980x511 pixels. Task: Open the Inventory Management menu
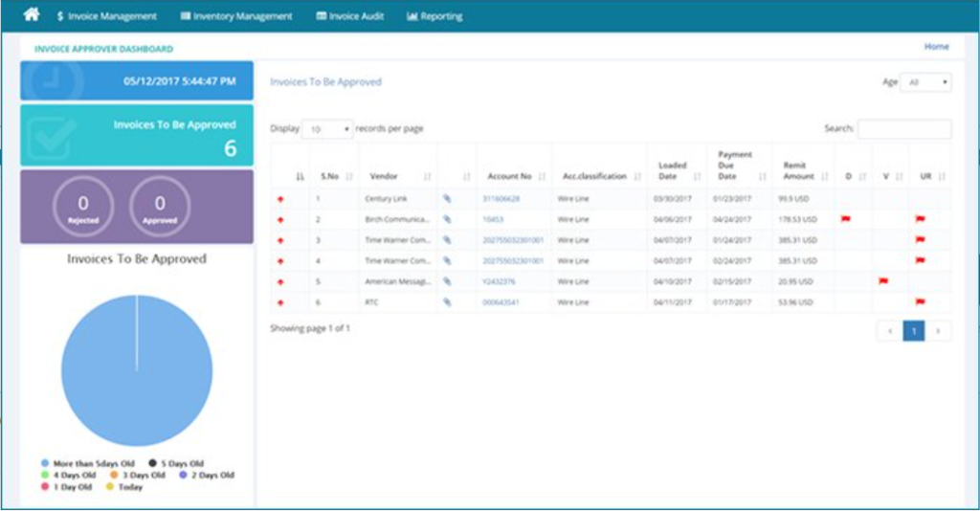tap(236, 16)
